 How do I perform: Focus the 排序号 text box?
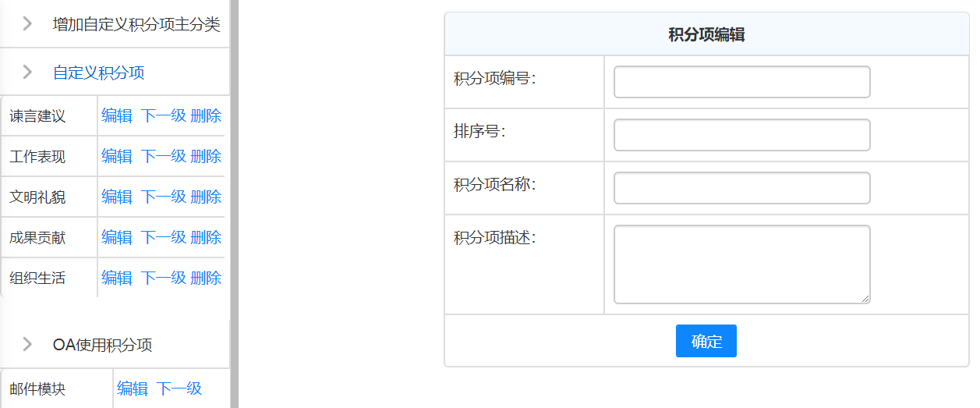[741, 135]
